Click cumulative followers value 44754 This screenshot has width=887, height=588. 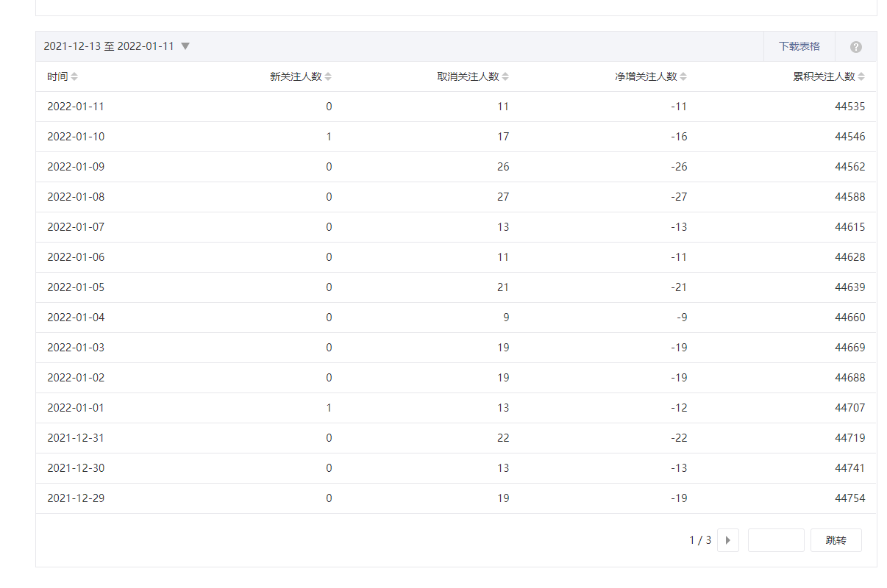tap(849, 498)
